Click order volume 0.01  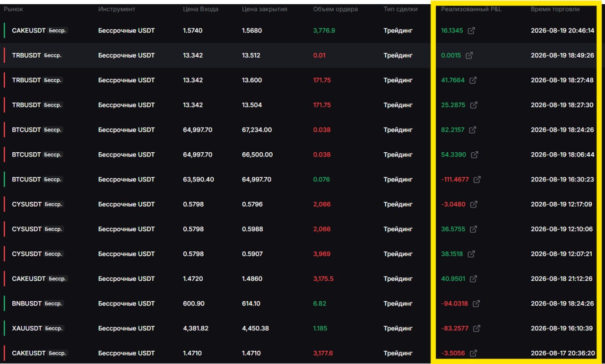click(320, 55)
